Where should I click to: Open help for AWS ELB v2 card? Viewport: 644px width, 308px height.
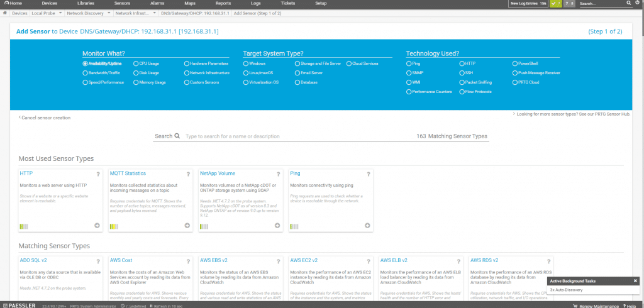[458, 261]
